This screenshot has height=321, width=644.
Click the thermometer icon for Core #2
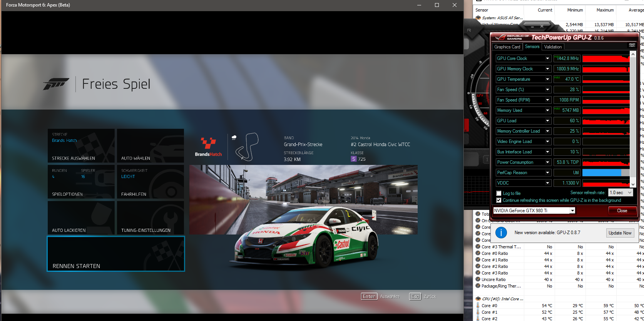pyautogui.click(x=478, y=318)
